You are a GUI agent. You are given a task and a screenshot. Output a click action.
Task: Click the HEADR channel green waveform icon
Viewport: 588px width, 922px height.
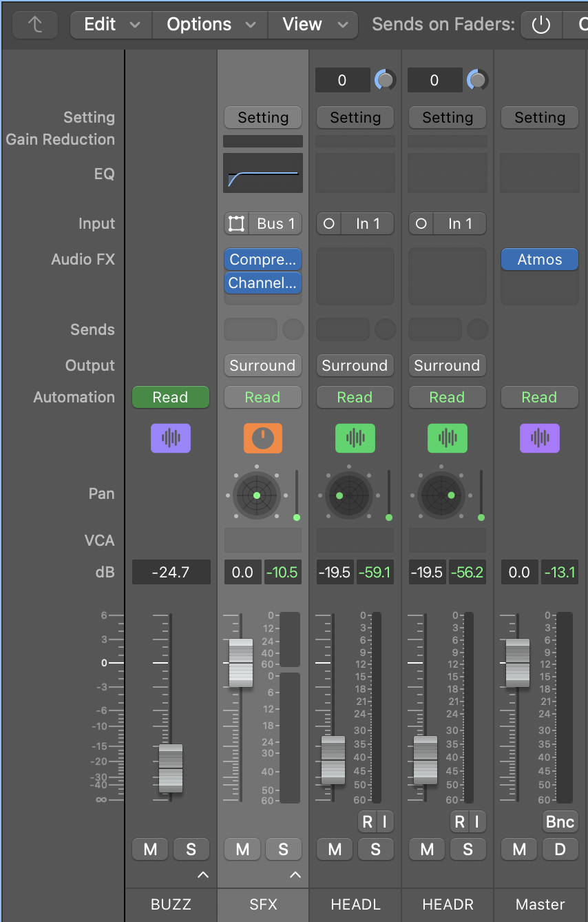tap(448, 438)
